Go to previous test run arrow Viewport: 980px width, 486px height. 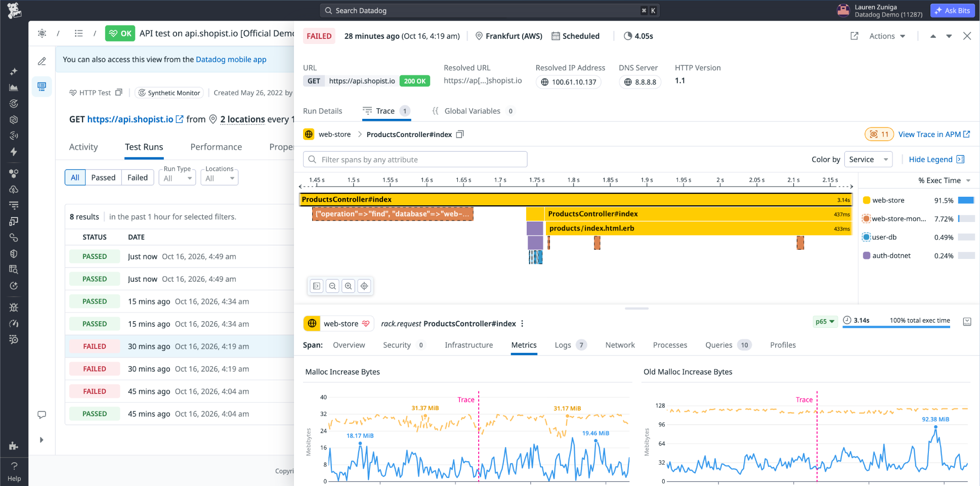pyautogui.click(x=933, y=36)
